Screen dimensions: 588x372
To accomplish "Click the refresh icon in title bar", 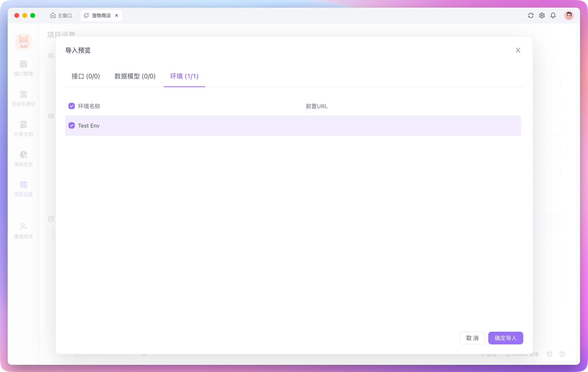I will pyautogui.click(x=531, y=16).
